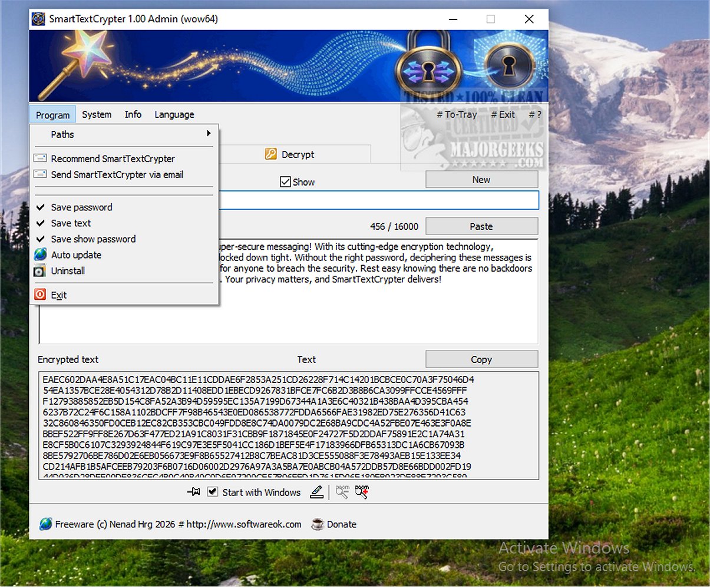The width and height of the screenshot is (710, 588).
Task: Open the Info menu
Action: 133,114
